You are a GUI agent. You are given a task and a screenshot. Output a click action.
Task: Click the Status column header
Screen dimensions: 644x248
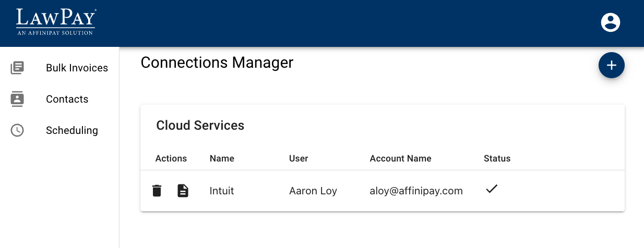click(497, 158)
